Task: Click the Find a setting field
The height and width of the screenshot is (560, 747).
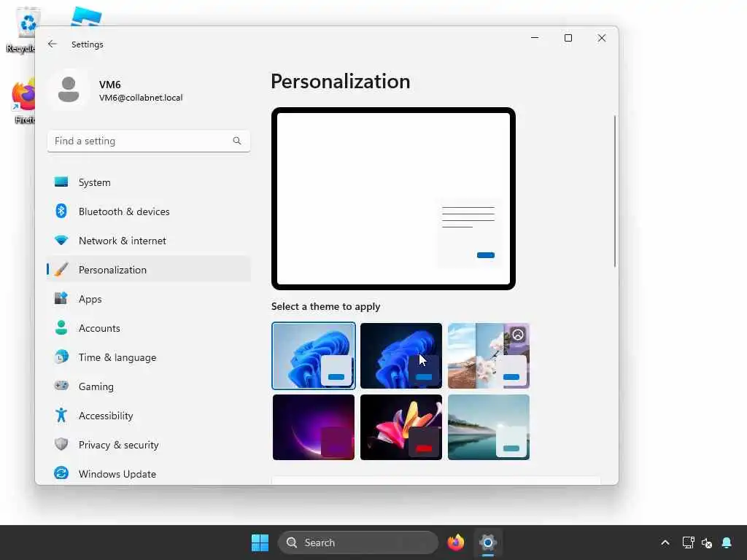Action: click(149, 141)
